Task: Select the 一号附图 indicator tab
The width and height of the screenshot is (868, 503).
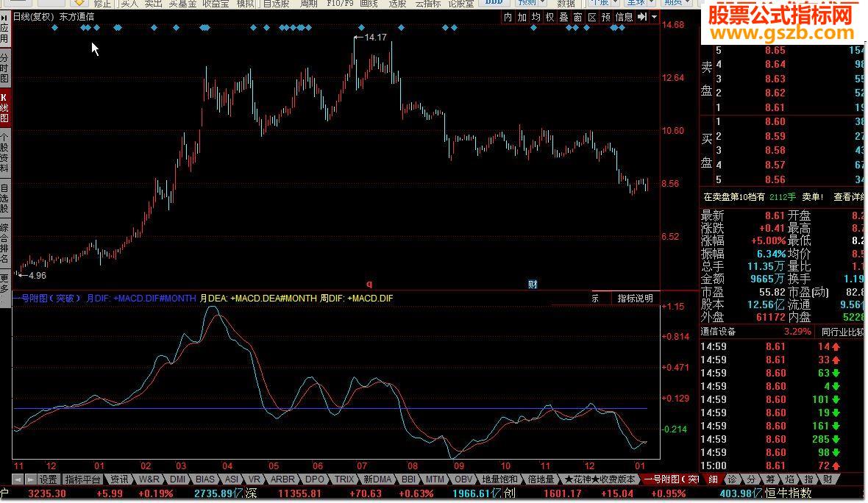Action: (672, 479)
